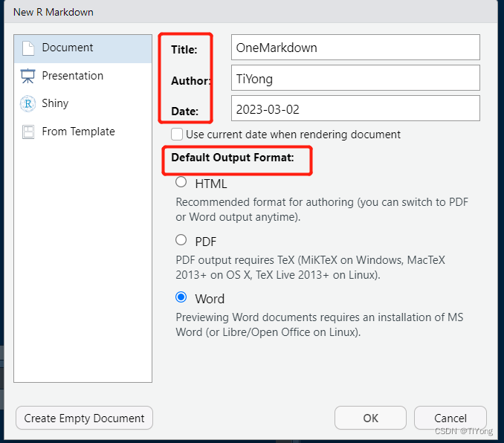
Task: Click the Date: label
Action: click(x=185, y=111)
